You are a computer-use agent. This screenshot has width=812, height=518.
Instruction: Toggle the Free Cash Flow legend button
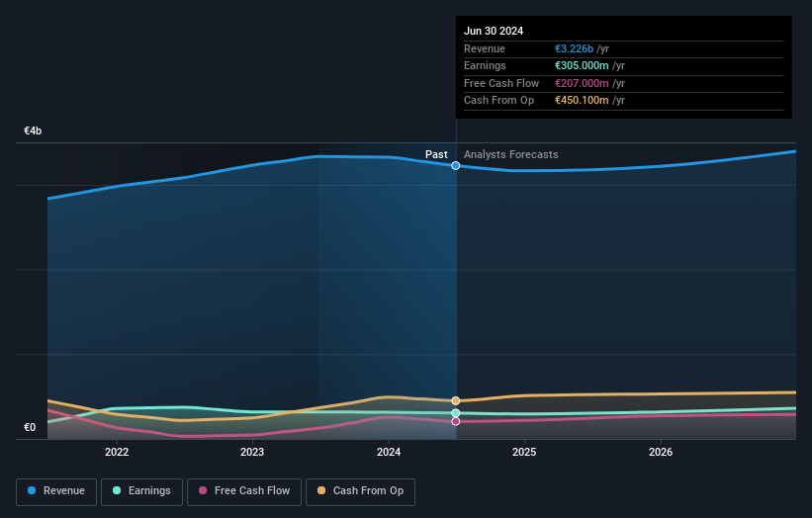point(244,491)
